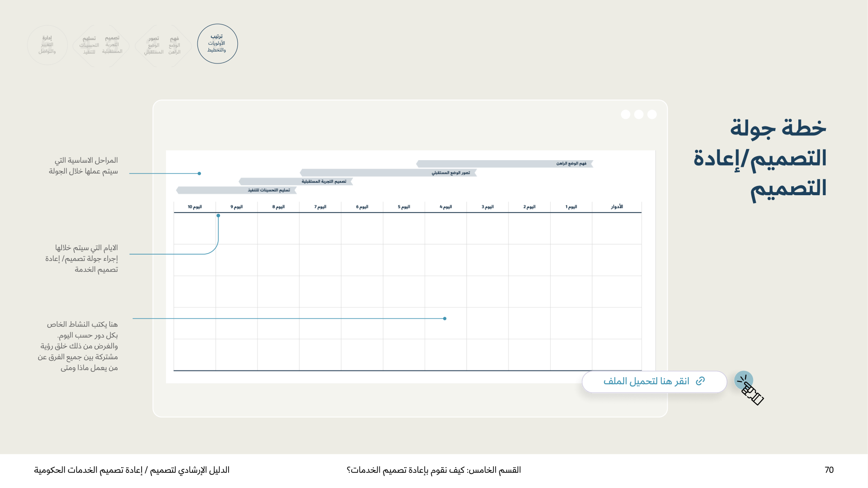This screenshot has width=868, height=488.
Task: Select the تصميم التجربة المستقبلية timeline bar
Action: (296, 181)
